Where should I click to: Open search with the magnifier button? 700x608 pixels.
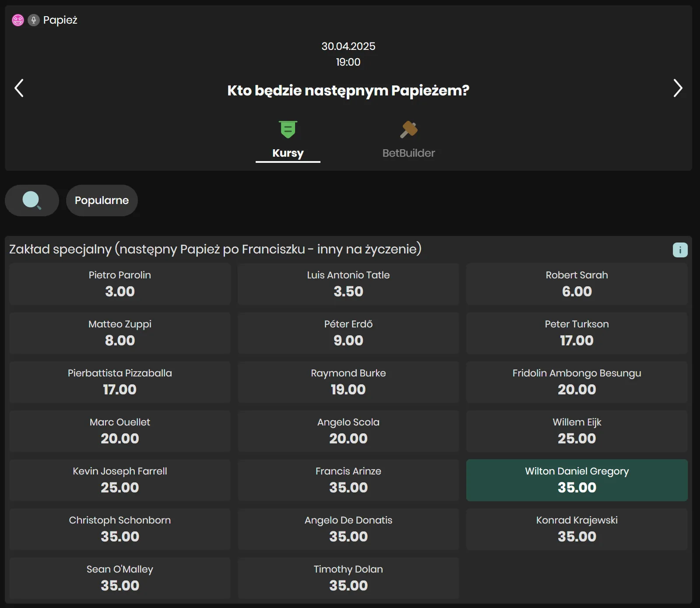32,200
